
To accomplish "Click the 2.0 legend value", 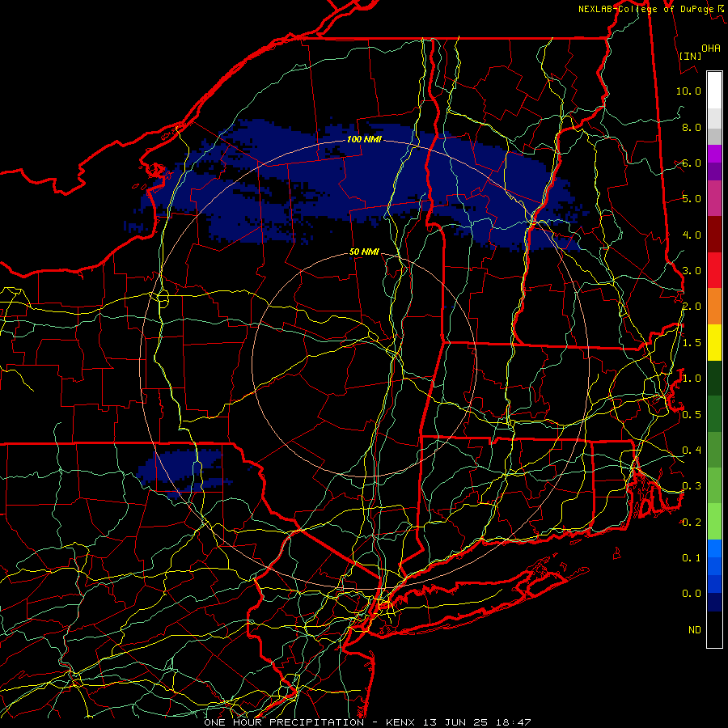I will tap(692, 307).
